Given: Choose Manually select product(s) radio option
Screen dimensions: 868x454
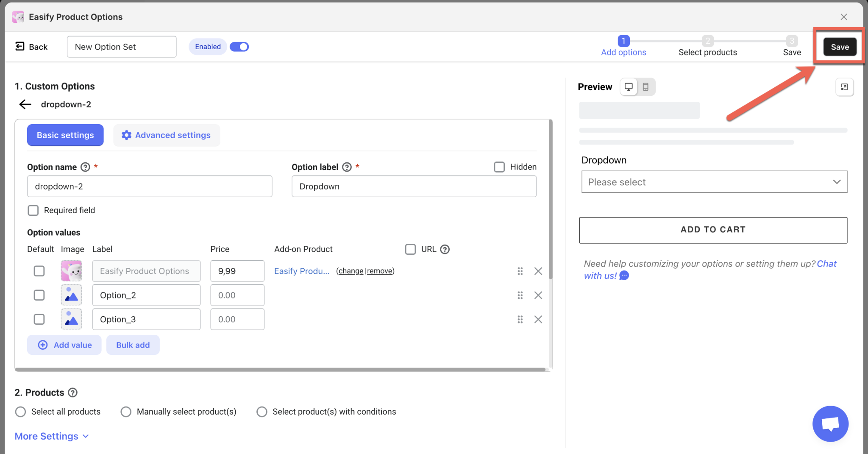Looking at the screenshot, I should 126,412.
